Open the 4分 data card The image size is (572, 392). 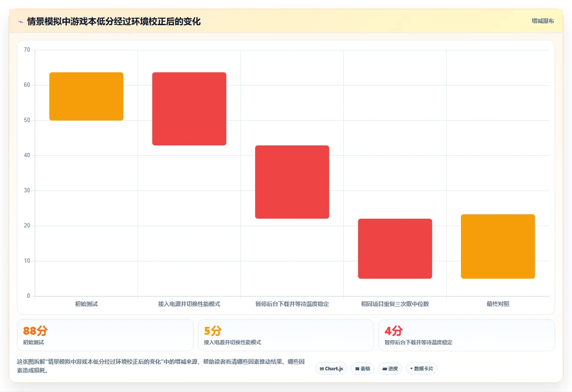467,335
